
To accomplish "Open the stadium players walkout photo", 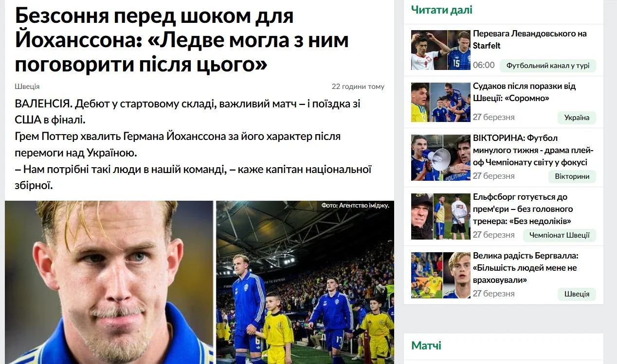I will (305, 282).
